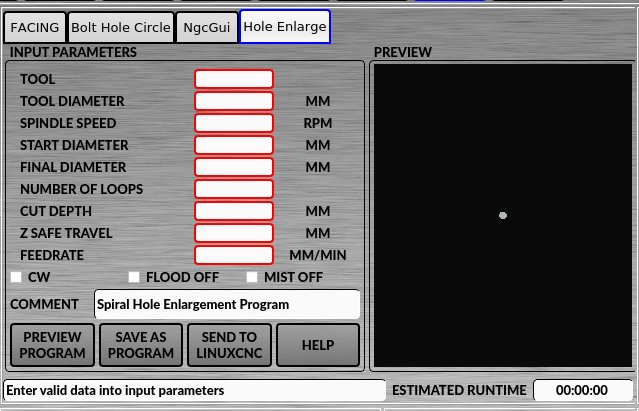Toggle the MIST OFF checkbox
This screenshot has height=411, width=639.
(x=252, y=277)
